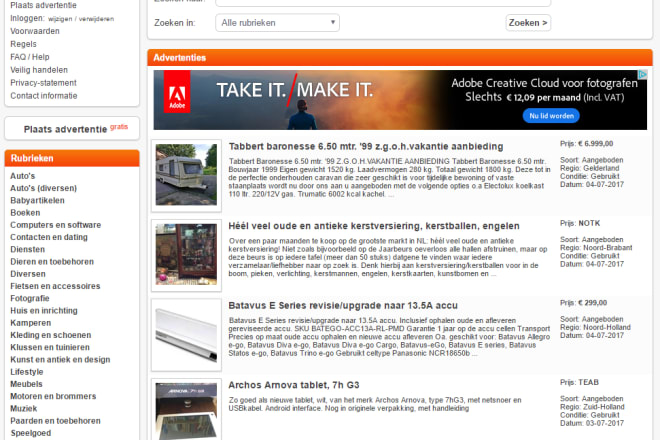Open the Voorwaarden link
This screenshot has width=660, height=440.
point(35,31)
